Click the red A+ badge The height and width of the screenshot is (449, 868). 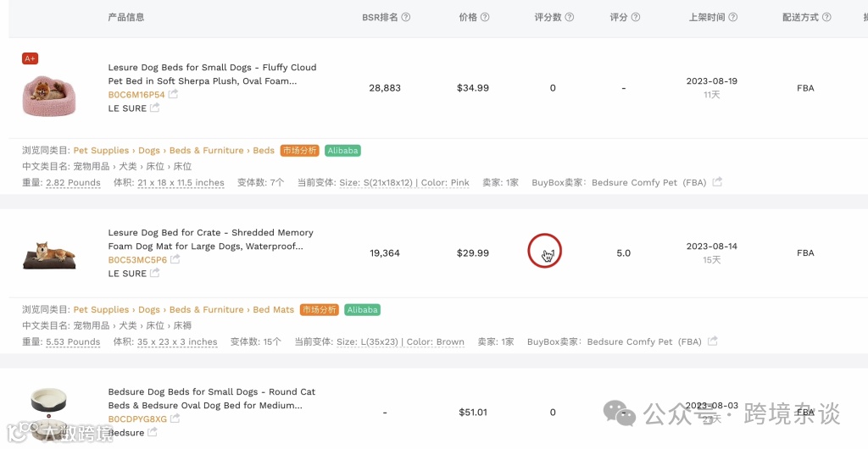coord(31,58)
